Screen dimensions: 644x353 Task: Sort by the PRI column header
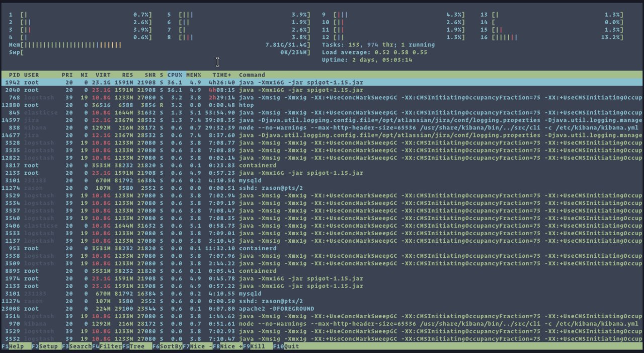[x=67, y=75]
